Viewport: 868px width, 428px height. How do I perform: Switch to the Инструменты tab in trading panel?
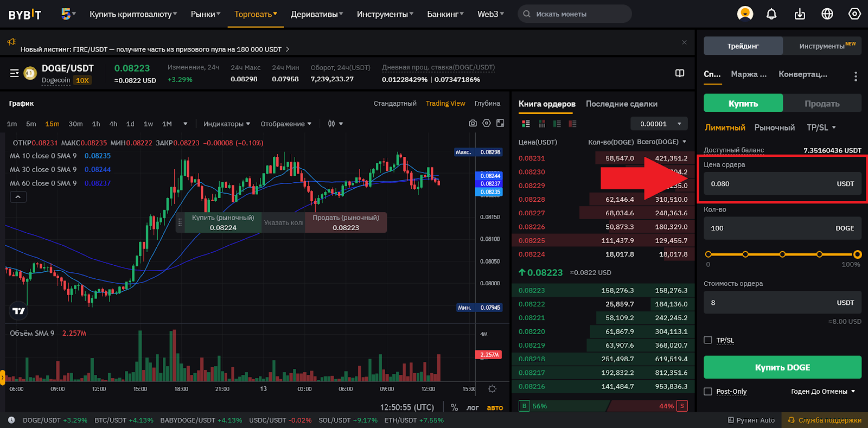(x=822, y=46)
